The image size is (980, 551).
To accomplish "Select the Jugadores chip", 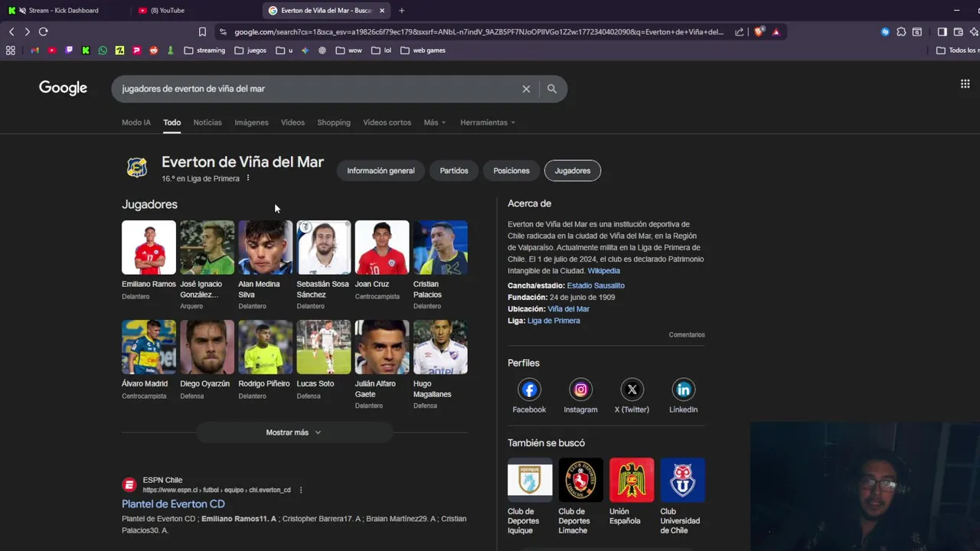I will click(x=573, y=171).
